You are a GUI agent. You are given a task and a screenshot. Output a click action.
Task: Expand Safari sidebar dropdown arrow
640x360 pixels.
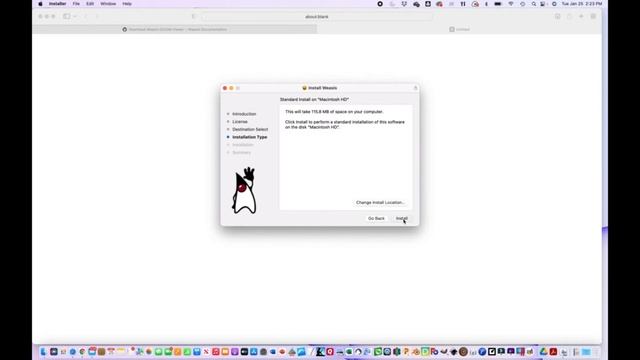(x=75, y=16)
